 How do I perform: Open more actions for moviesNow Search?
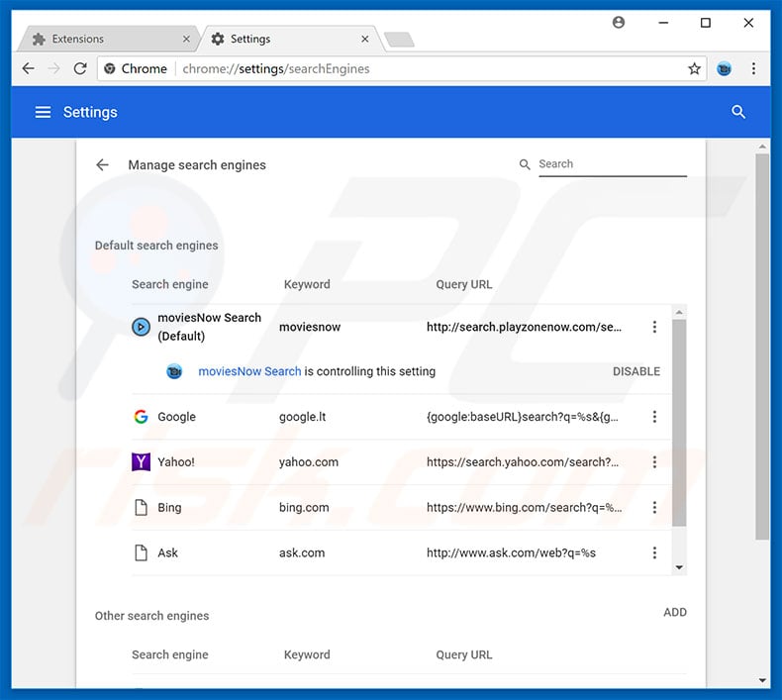coord(654,327)
